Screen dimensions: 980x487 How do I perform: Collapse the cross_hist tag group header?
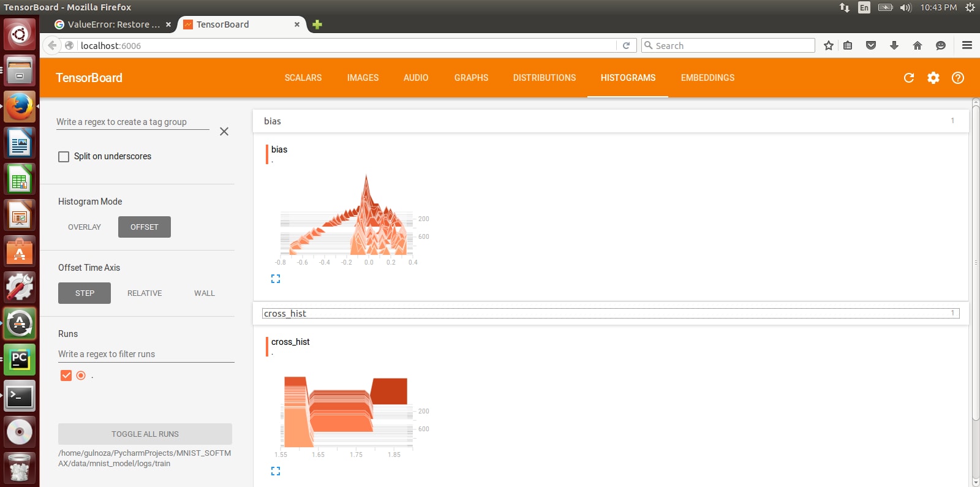(611, 314)
